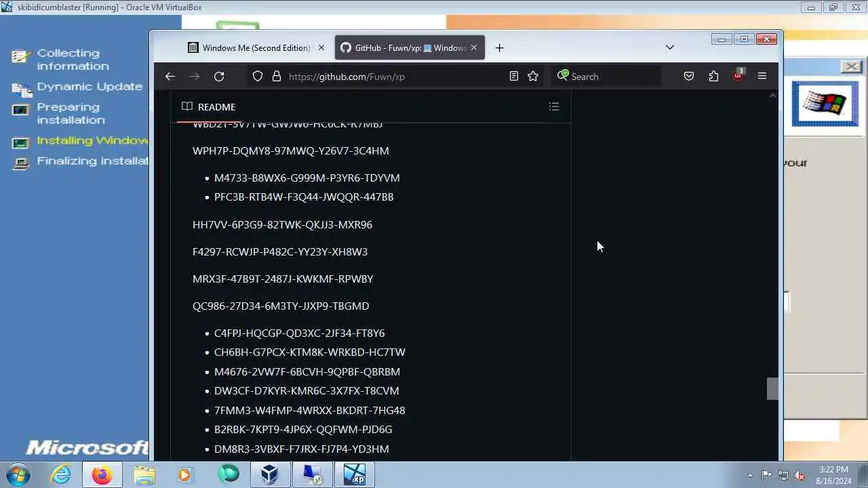Click the forward navigation arrow
Screen dimensions: 868x488
(x=195, y=77)
